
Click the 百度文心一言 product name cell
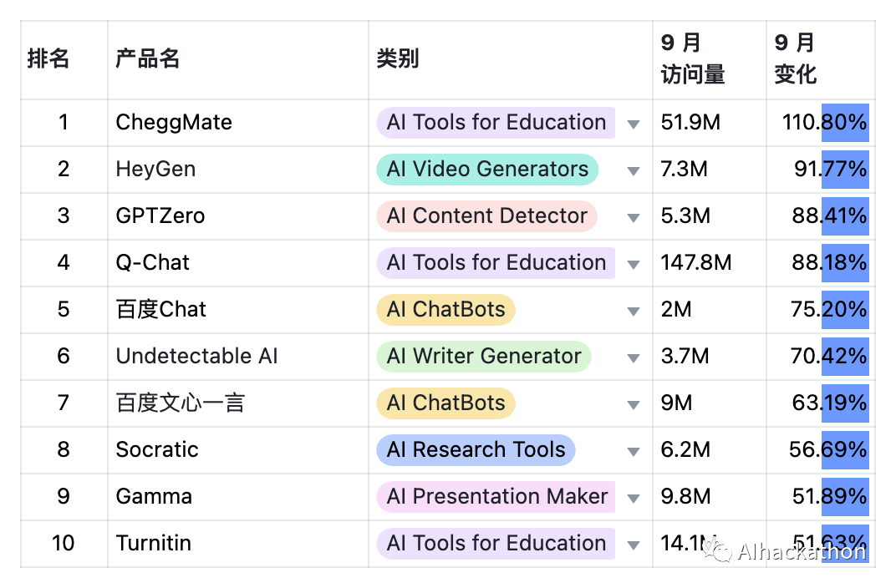237,403
